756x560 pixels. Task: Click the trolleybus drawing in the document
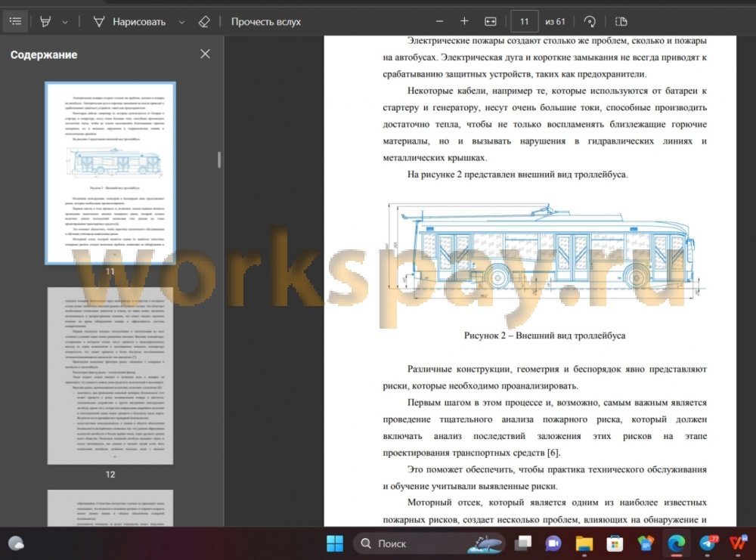coord(545,251)
